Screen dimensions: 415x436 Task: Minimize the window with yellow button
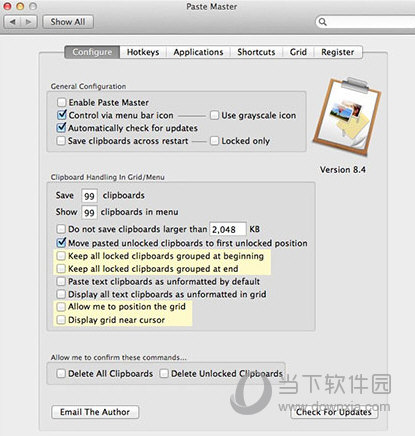[x=20, y=6]
